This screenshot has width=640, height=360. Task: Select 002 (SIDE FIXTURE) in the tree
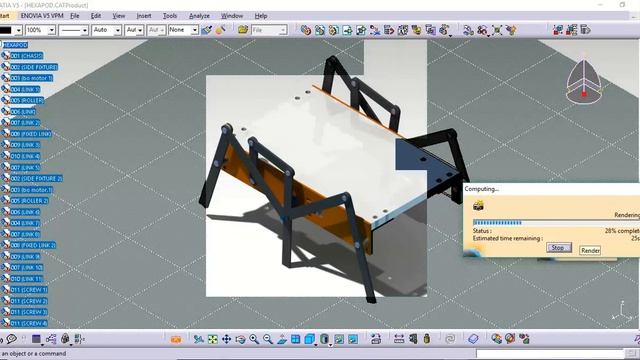click(x=34, y=67)
